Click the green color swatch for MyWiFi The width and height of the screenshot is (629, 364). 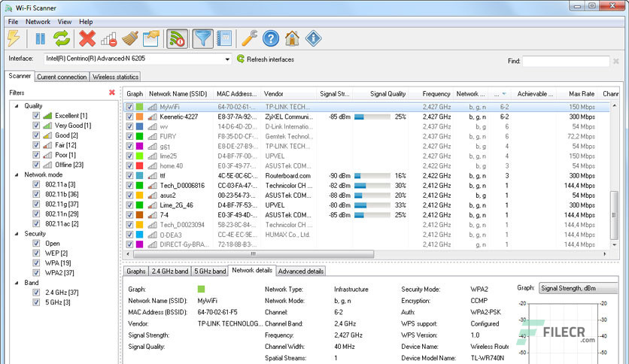coord(140,107)
